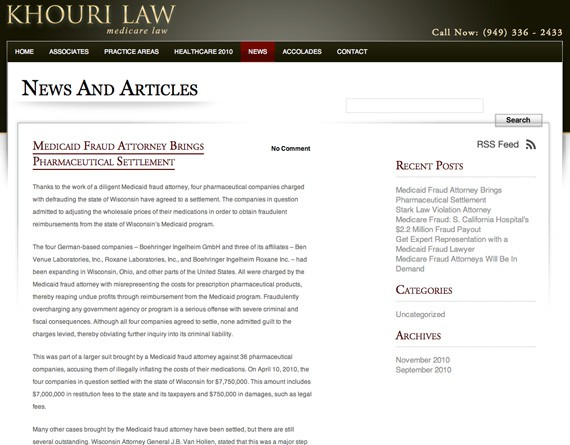
Task: Click the Search button
Action: [518, 120]
